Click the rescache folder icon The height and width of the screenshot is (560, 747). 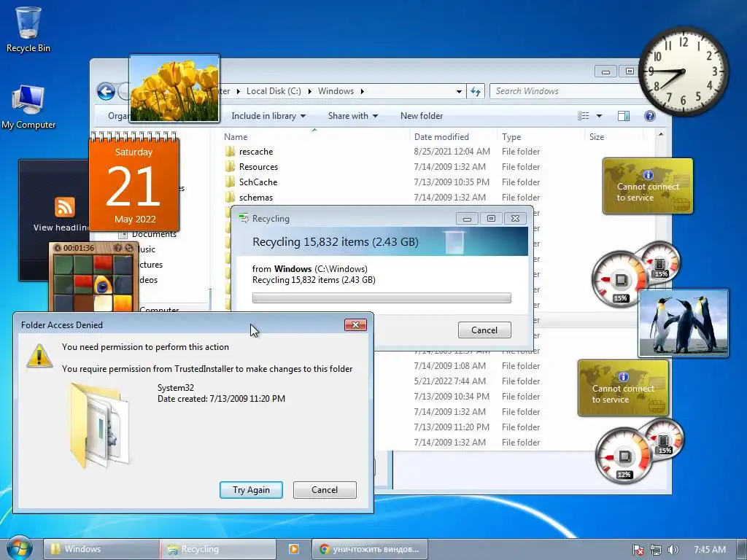(230, 152)
